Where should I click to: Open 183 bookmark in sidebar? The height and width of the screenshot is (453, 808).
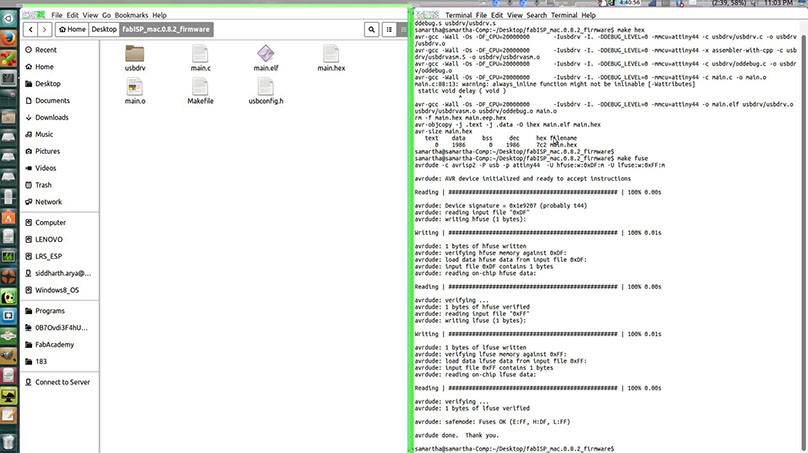(59, 362)
